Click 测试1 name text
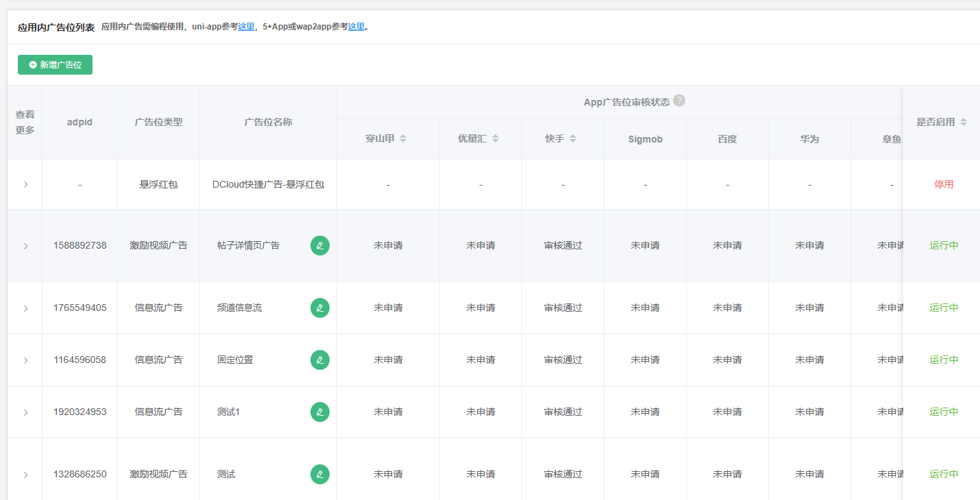This screenshot has height=500, width=980. 228,412
